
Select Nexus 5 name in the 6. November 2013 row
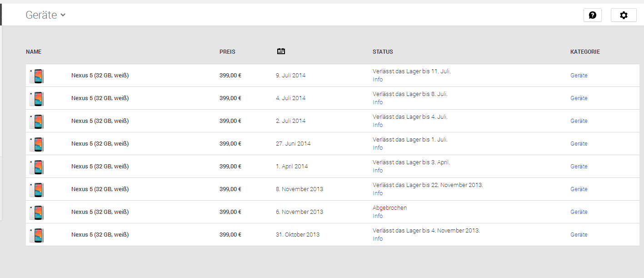[100, 212]
